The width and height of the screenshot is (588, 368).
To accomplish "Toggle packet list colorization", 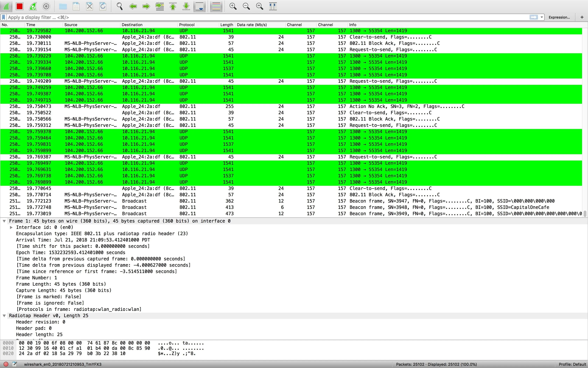I will 216,6.
